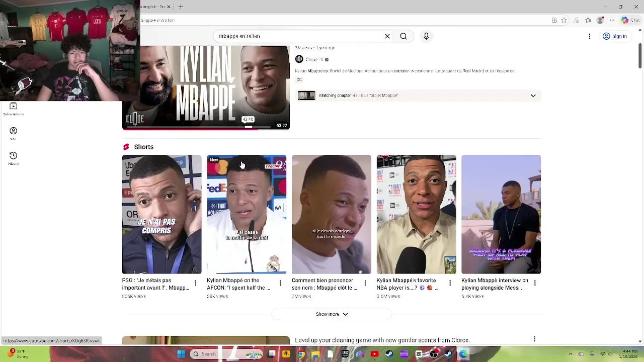Screen dimensions: 644x362
Task: Open options for favorite NBA player short
Action: pos(450,283)
